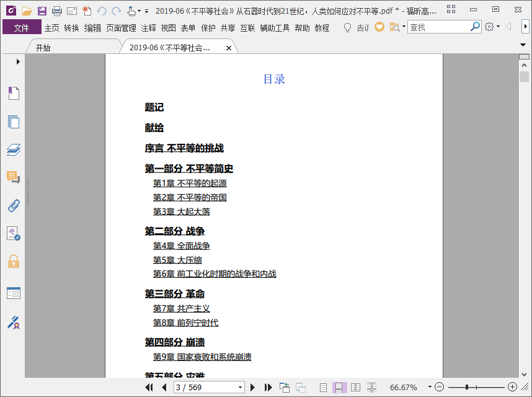Go to the first page
This screenshot has width=532, height=397.
click(149, 387)
